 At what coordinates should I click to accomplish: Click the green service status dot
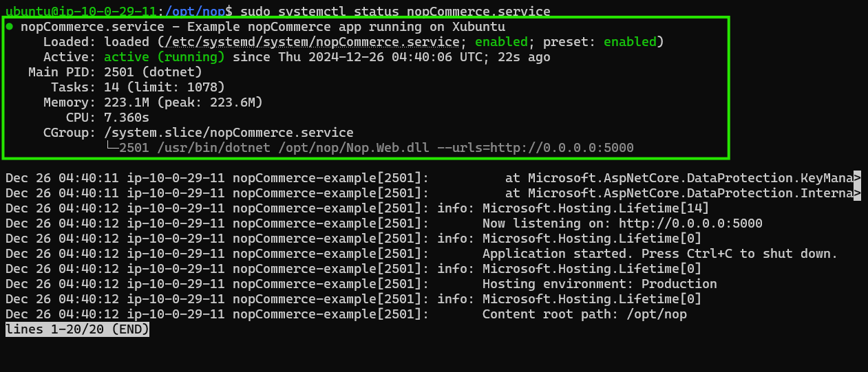9,27
